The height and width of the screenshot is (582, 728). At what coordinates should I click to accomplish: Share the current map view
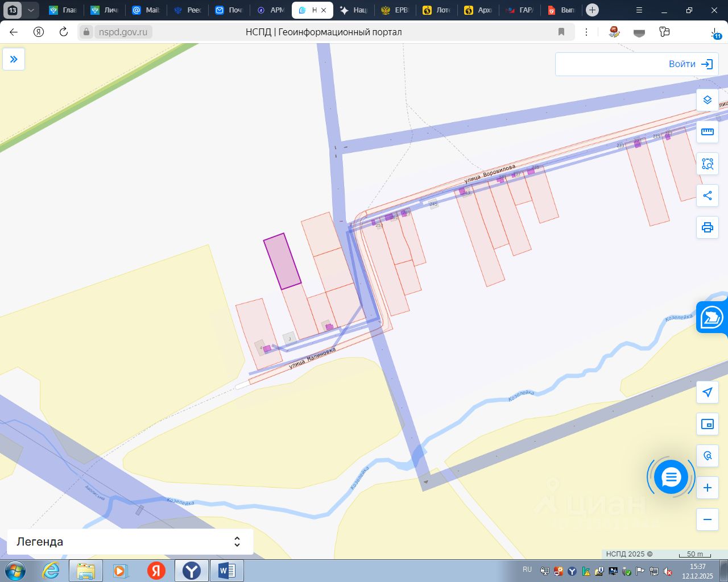coord(708,196)
